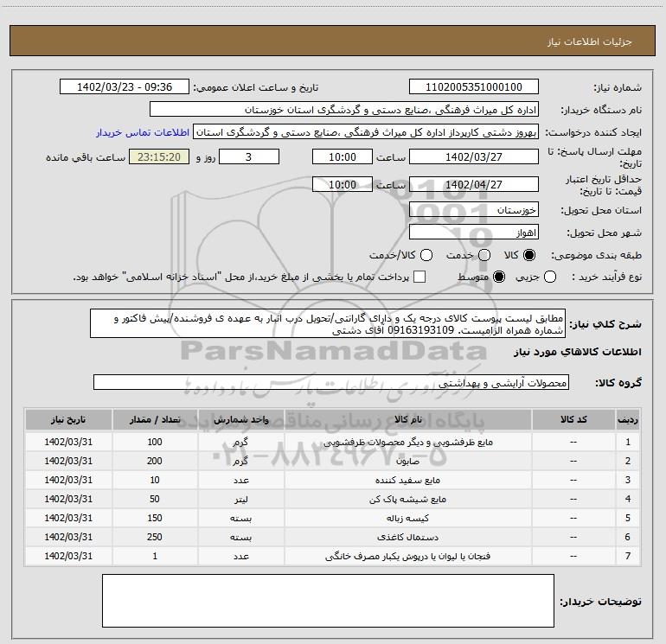Open the اطلاعات تماس خریدار link
The image size is (666, 644).
[143, 132]
